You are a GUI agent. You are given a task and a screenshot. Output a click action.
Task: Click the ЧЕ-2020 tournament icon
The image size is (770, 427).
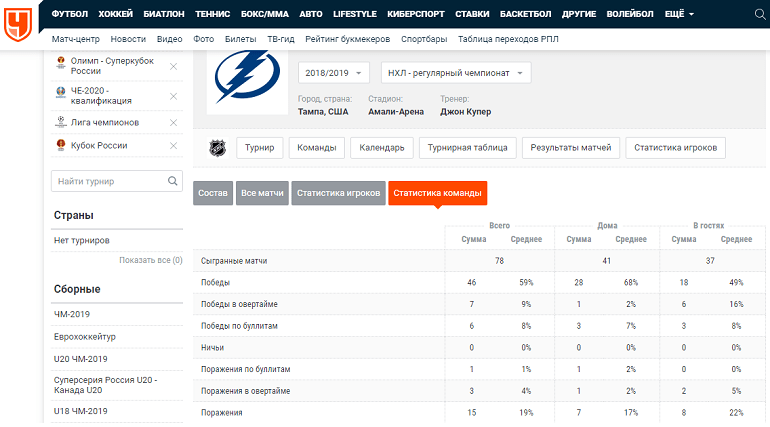(x=61, y=92)
